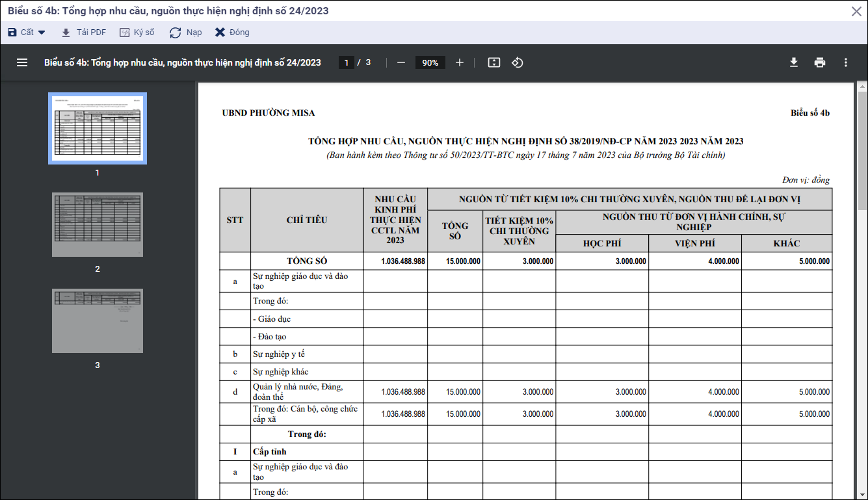Click the 'VIỆN PHÍ' column header
Viewport: 868px width, 500px height.
coord(695,244)
